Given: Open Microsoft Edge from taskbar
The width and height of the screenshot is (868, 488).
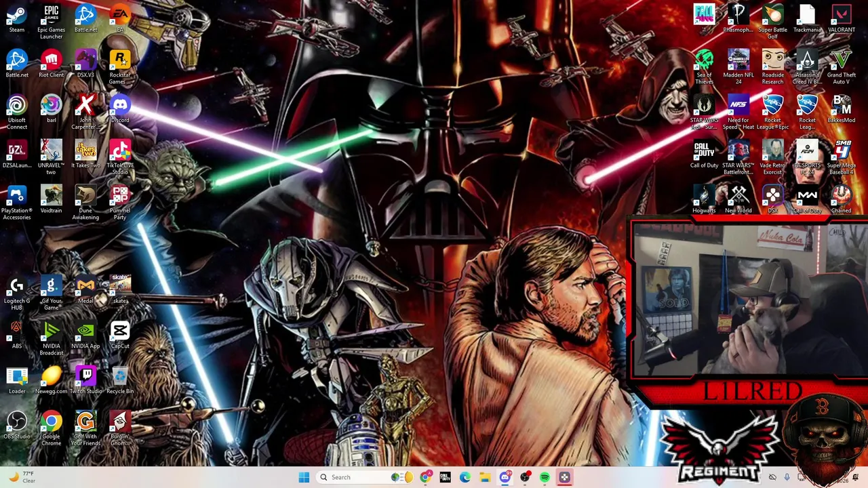Looking at the screenshot, I should 465,477.
